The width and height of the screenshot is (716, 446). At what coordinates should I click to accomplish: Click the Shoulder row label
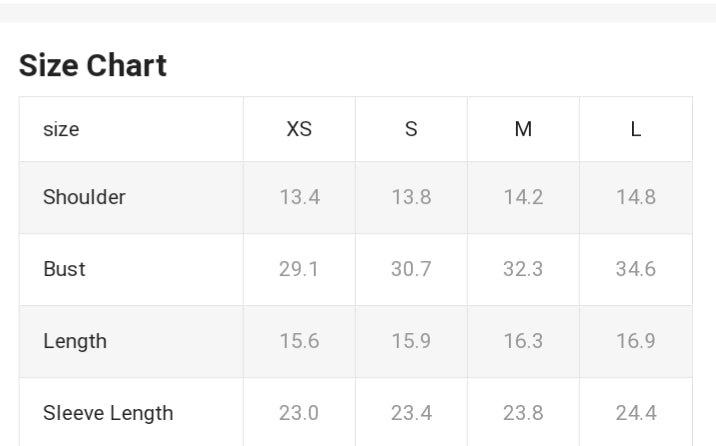(x=84, y=197)
